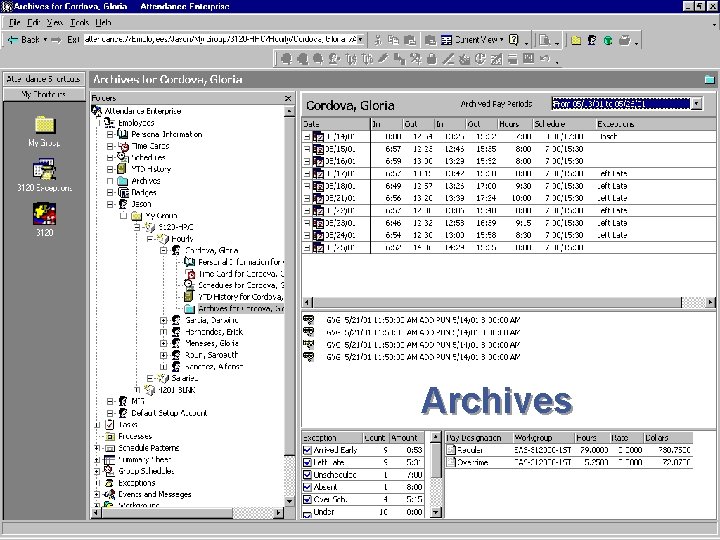The width and height of the screenshot is (720, 540).
Task: Open the Tools menu
Action: (x=79, y=22)
